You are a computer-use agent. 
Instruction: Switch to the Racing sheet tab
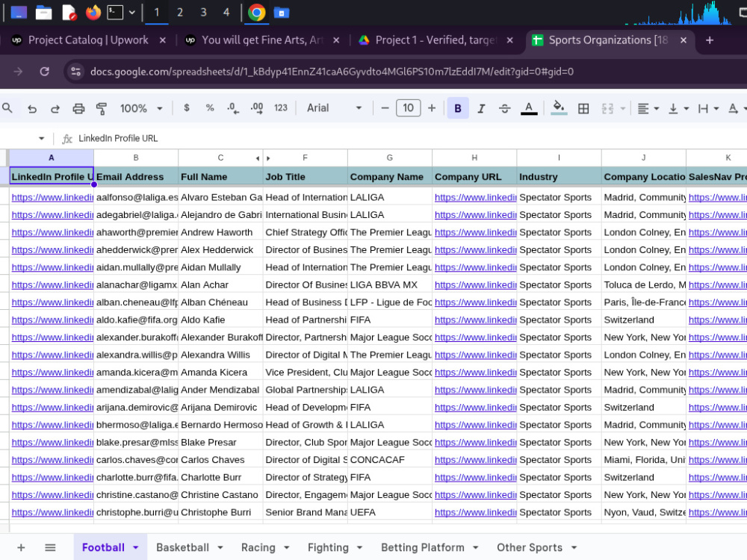[258, 547]
